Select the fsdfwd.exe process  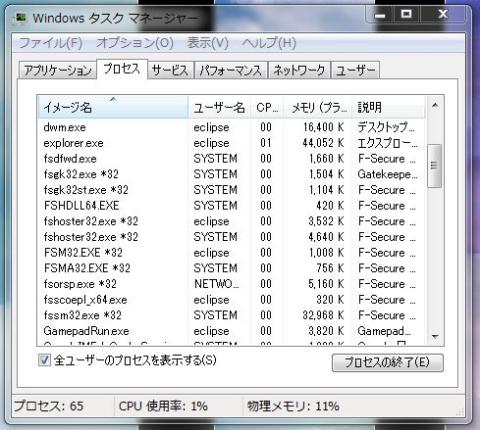pyautogui.click(x=231, y=158)
